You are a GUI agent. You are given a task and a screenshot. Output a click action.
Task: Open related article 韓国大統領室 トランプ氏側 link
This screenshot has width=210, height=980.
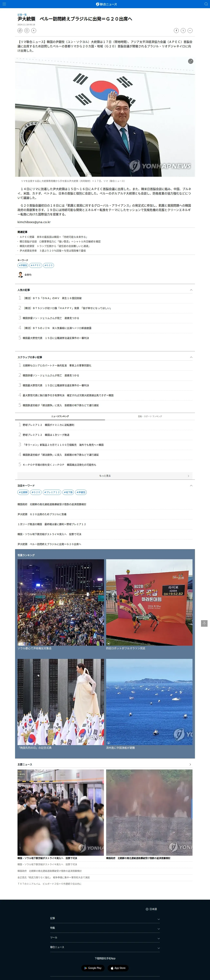[x=55, y=246]
